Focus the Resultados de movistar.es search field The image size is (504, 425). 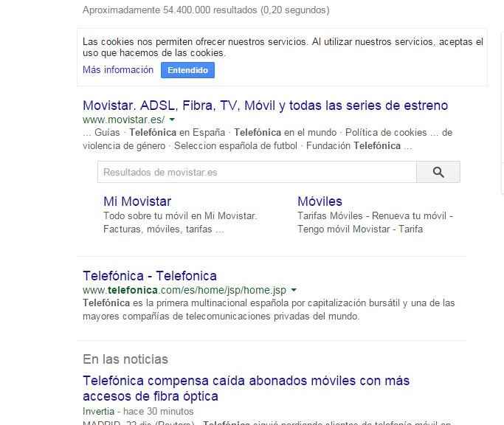[257, 173]
